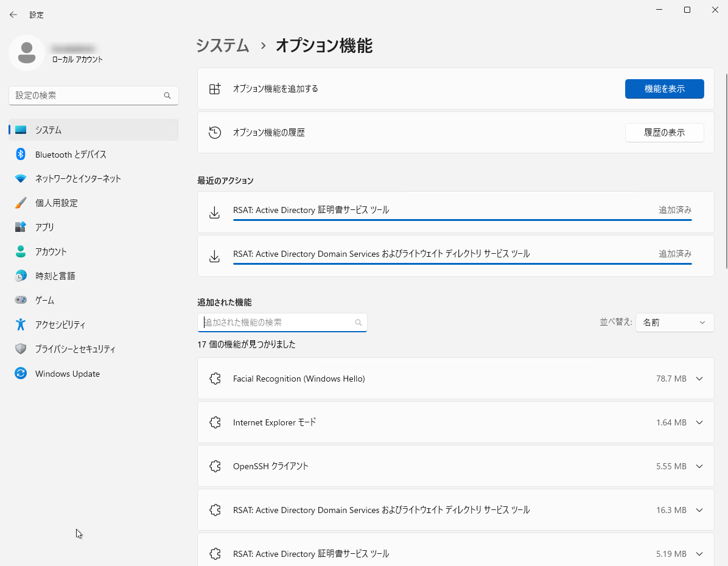The image size is (728, 566).
Task: Focus the 設定の検索 search field
Action: [x=93, y=96]
